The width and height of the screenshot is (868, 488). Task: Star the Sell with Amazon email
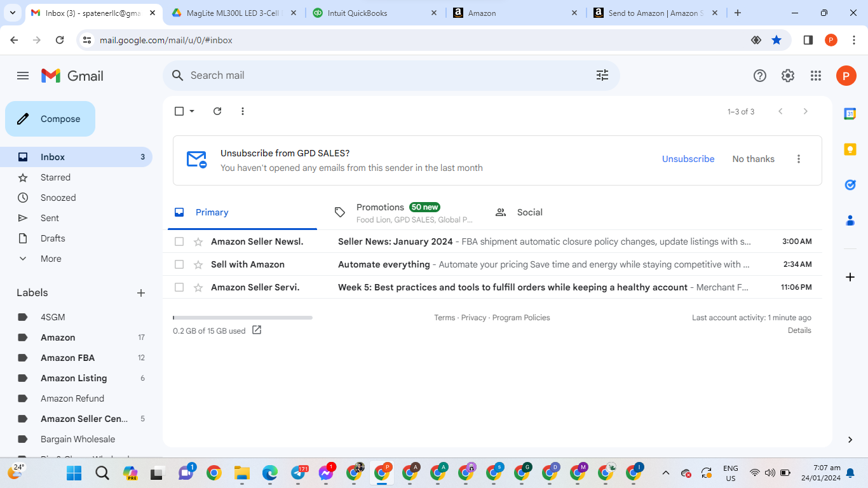[198, 264]
